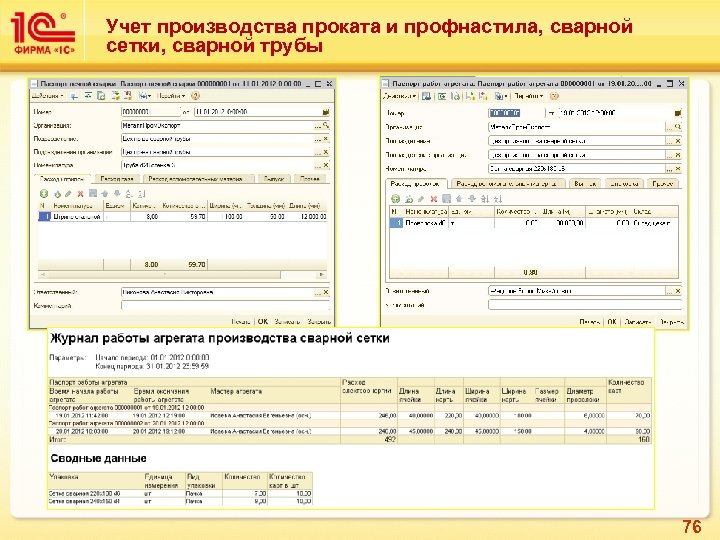Viewport: 720px width, 540px height.
Task: Copy row in aggregate passport table
Action: coord(409,199)
